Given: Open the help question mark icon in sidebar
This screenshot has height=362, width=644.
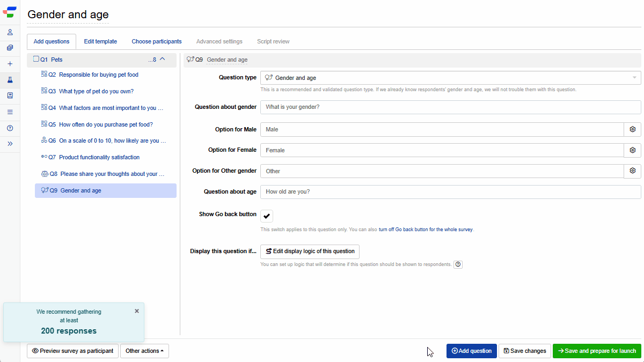Looking at the screenshot, I should click(x=10, y=128).
